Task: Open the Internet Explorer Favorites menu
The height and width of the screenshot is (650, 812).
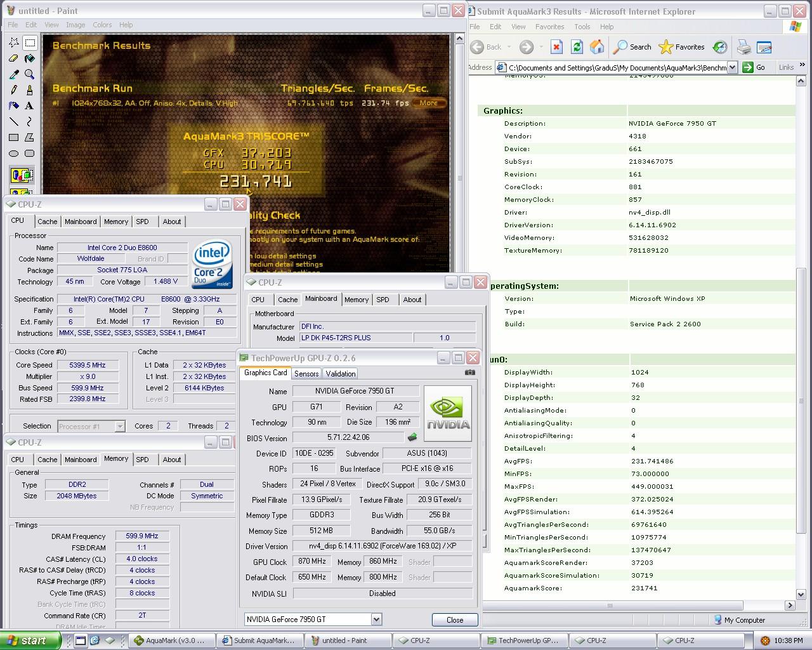Action: (549, 27)
